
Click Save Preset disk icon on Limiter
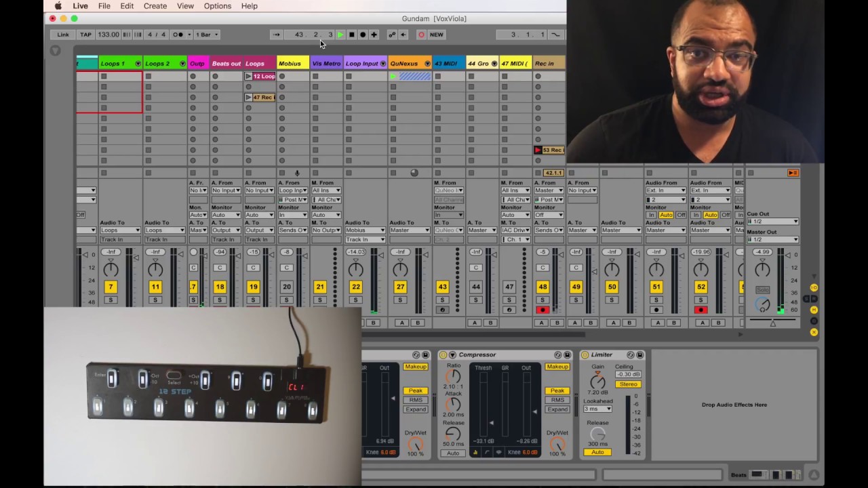[x=640, y=354]
